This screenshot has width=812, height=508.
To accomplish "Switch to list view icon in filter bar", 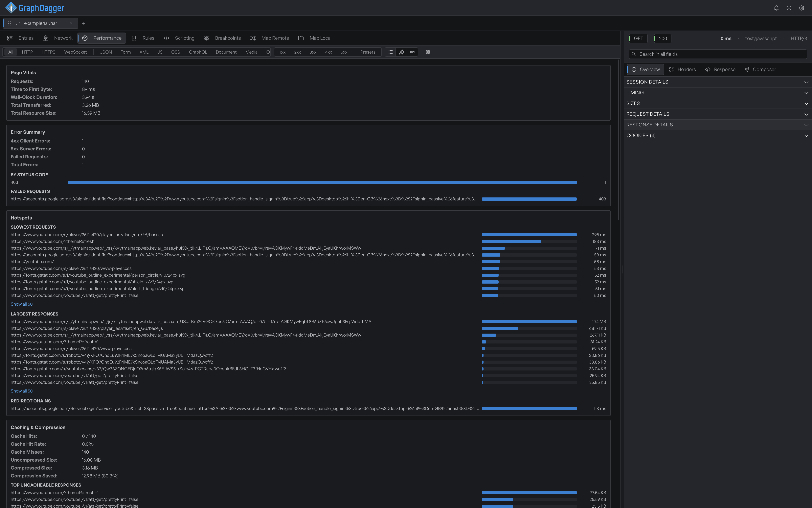I will (x=391, y=52).
